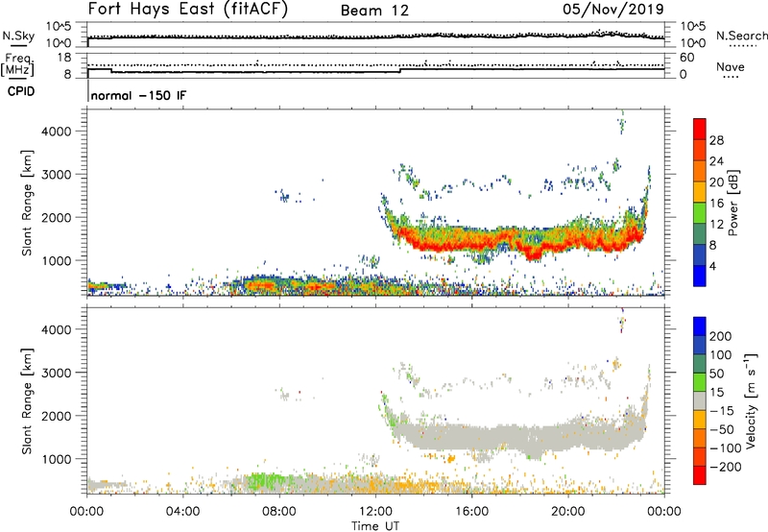Image resolution: width=768 pixels, height=532 pixels.
Task: Click the '200' velocity colorbar tick
Action: pyautogui.click(x=721, y=336)
